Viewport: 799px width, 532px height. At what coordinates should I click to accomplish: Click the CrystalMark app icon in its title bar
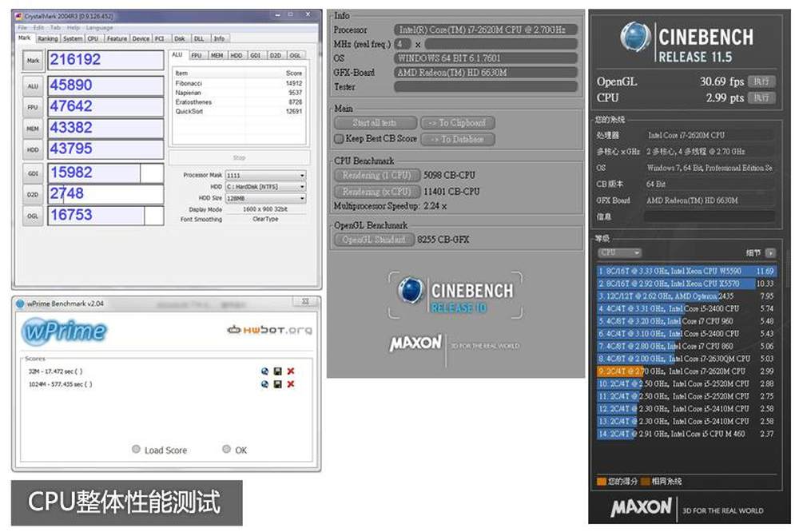pos(19,16)
